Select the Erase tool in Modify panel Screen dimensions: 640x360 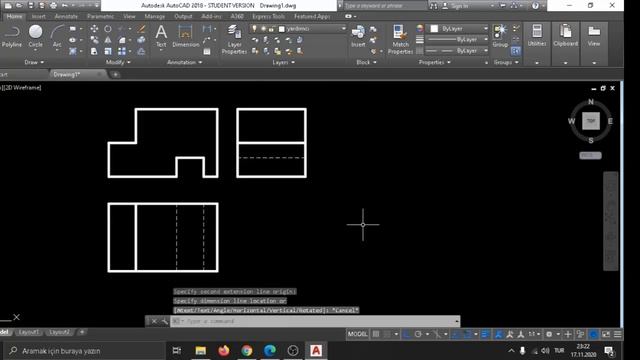[x=141, y=29]
